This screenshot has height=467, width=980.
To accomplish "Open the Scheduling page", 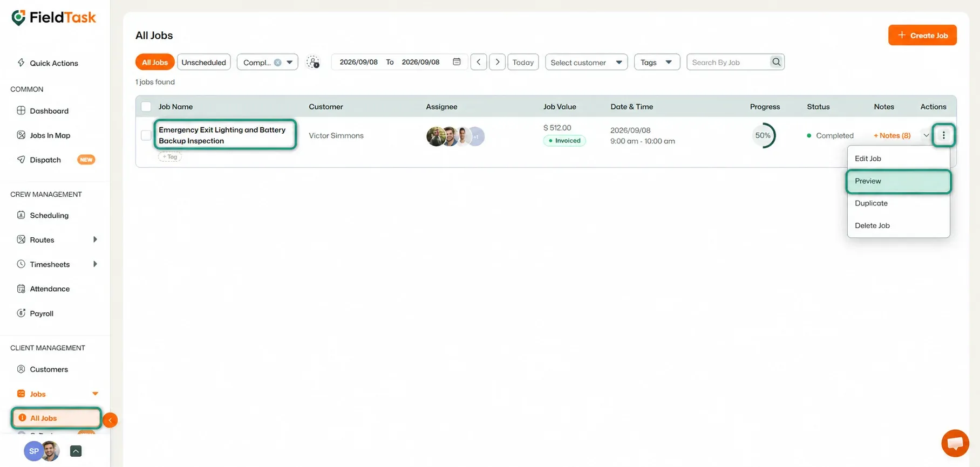I will click(x=43, y=215).
